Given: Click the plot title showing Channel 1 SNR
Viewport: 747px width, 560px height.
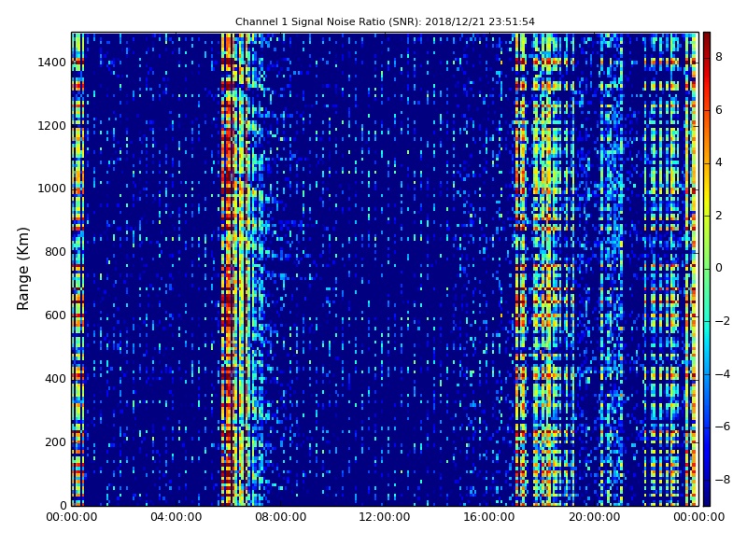Looking at the screenshot, I should (x=385, y=21).
